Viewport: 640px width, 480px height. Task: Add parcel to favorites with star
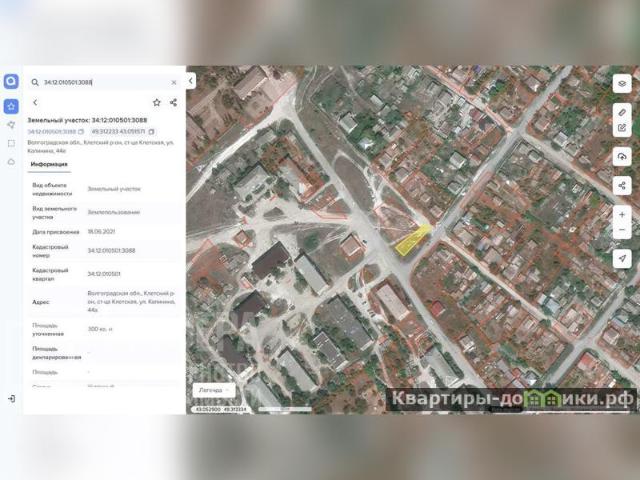157,102
